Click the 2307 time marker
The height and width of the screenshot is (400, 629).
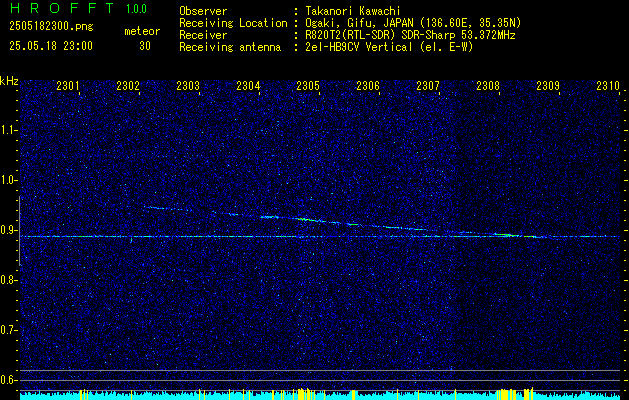tap(428, 85)
